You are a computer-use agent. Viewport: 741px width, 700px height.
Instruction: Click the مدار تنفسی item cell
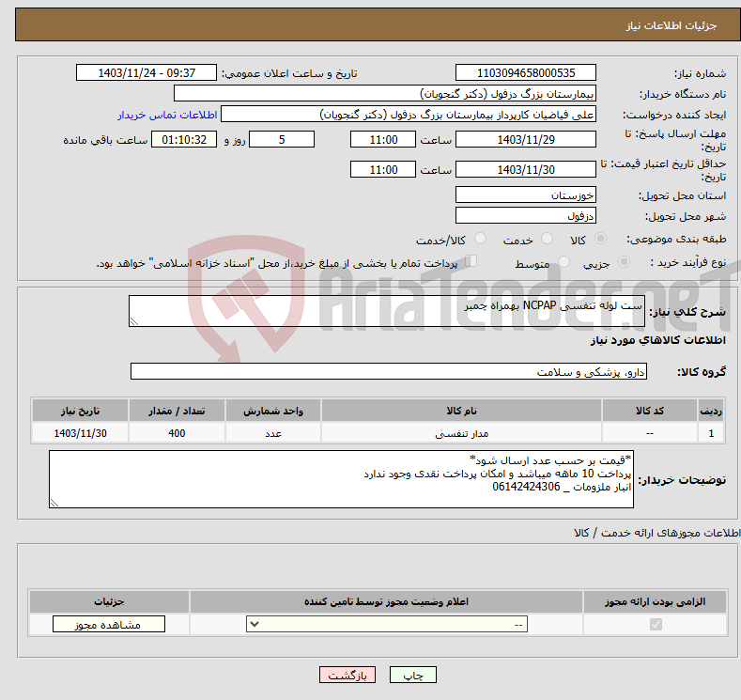(461, 434)
